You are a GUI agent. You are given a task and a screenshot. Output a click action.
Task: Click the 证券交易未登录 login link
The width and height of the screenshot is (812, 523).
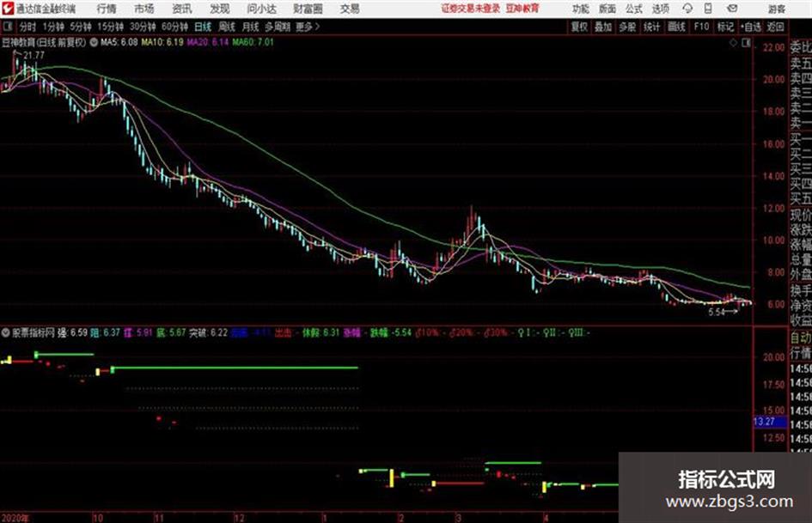471,9
